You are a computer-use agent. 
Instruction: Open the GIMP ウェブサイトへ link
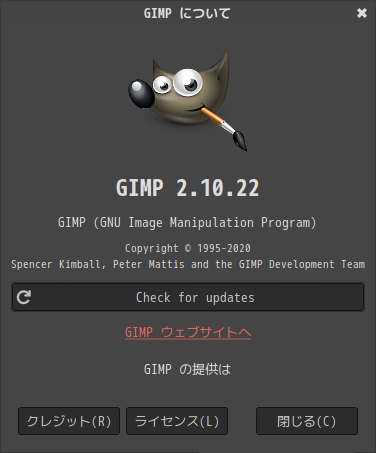pos(188,333)
